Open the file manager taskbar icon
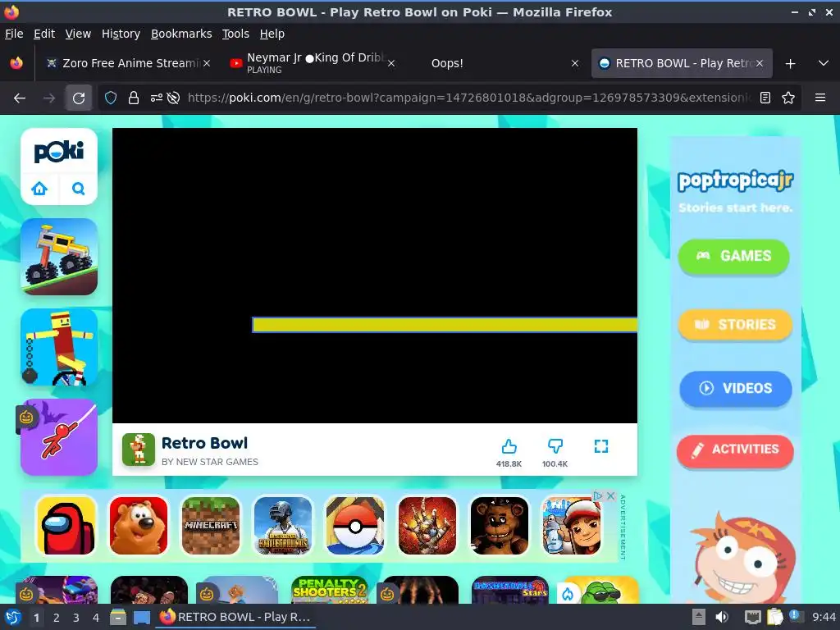Viewport: 840px width, 630px height. pos(118,618)
